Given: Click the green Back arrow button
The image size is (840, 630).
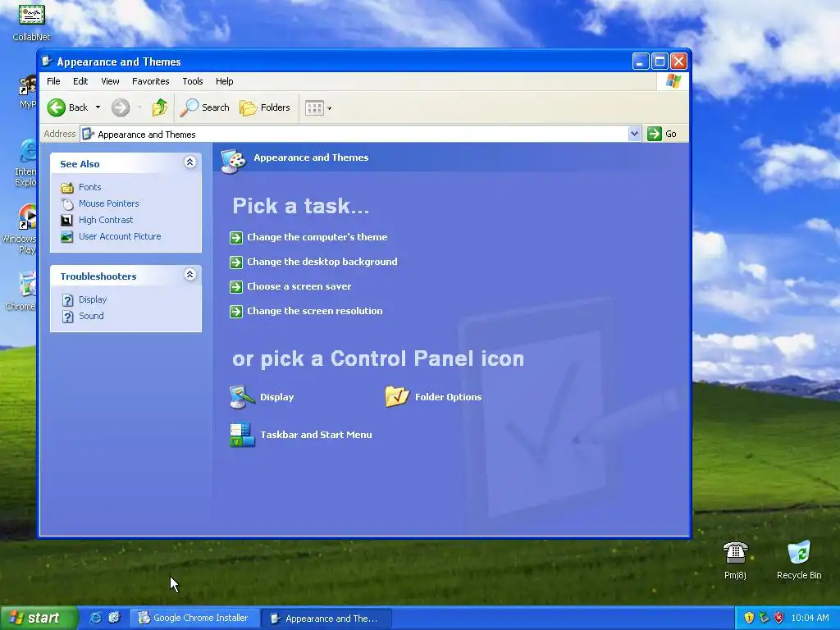Looking at the screenshot, I should click(x=57, y=107).
